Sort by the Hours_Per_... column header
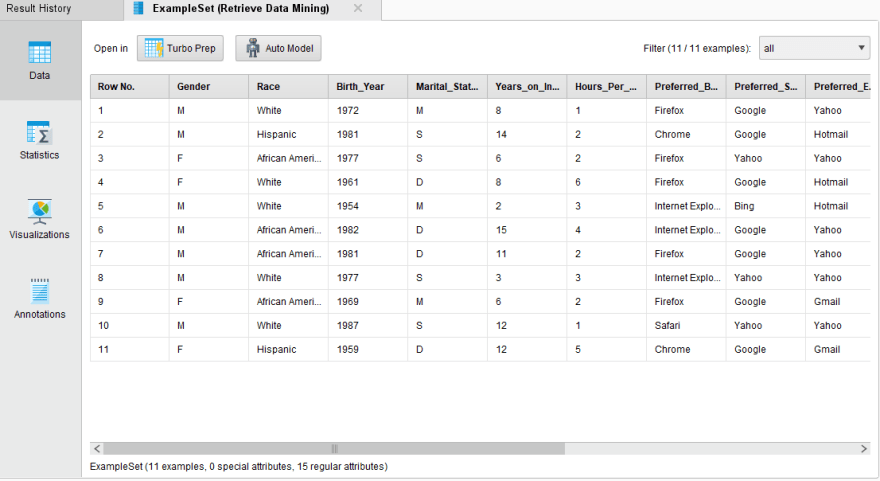Screen dimensions: 880x481 (x=607, y=86)
